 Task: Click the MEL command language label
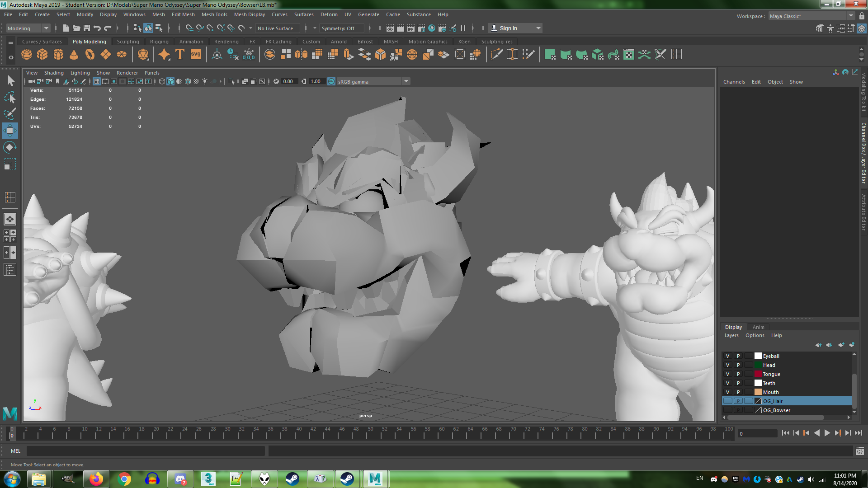16,451
